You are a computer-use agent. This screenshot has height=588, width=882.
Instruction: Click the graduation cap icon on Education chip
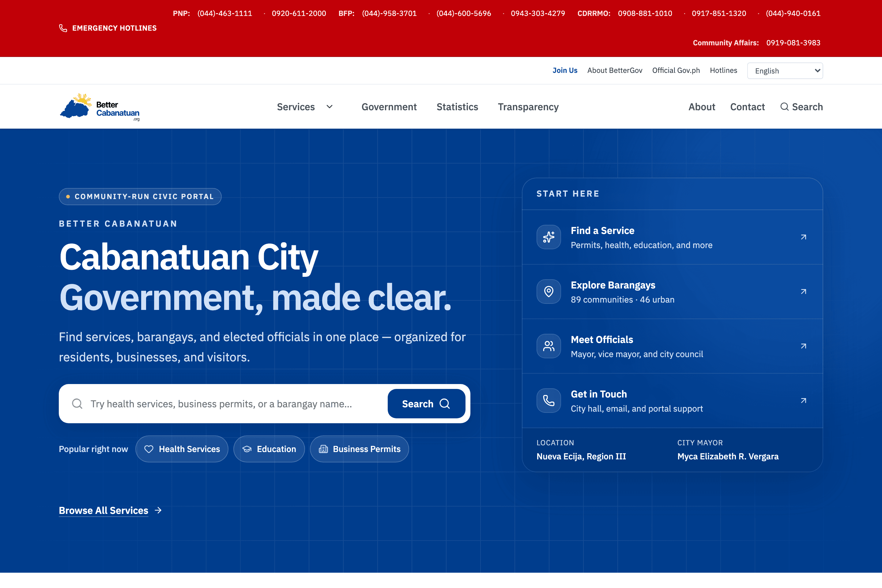point(247,449)
